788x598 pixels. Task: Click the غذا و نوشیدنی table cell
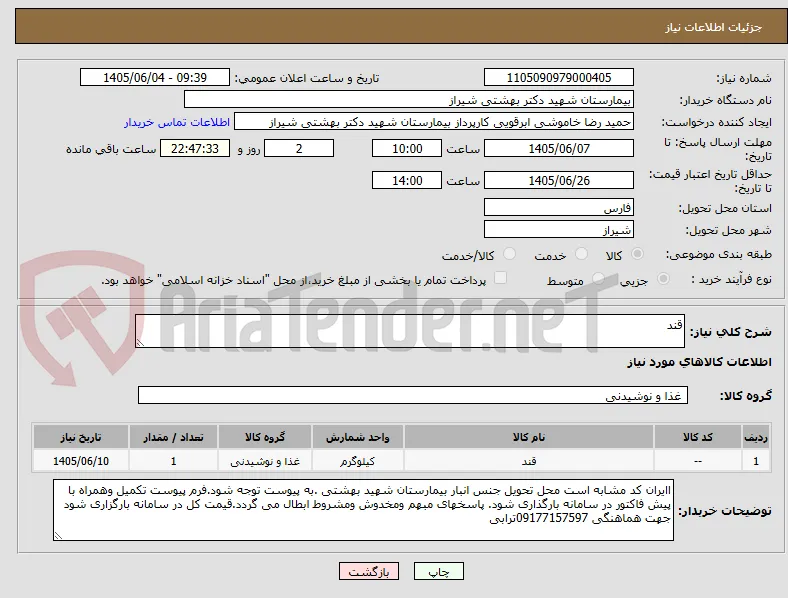pos(265,461)
